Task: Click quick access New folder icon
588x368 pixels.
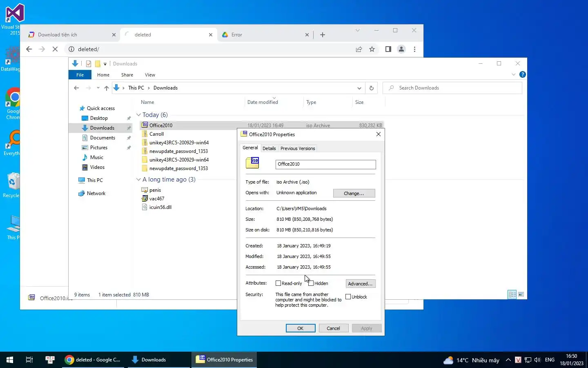Action: 98,64
